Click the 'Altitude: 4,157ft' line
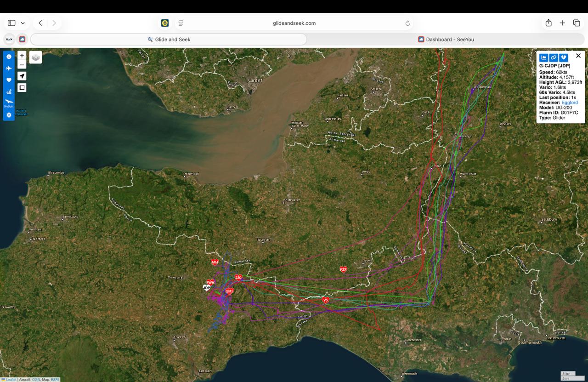Screen dimensions: 588x382 (556, 77)
